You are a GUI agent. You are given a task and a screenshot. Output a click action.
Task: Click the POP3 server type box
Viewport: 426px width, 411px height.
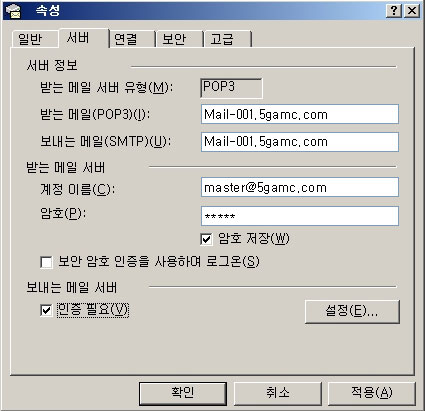231,88
